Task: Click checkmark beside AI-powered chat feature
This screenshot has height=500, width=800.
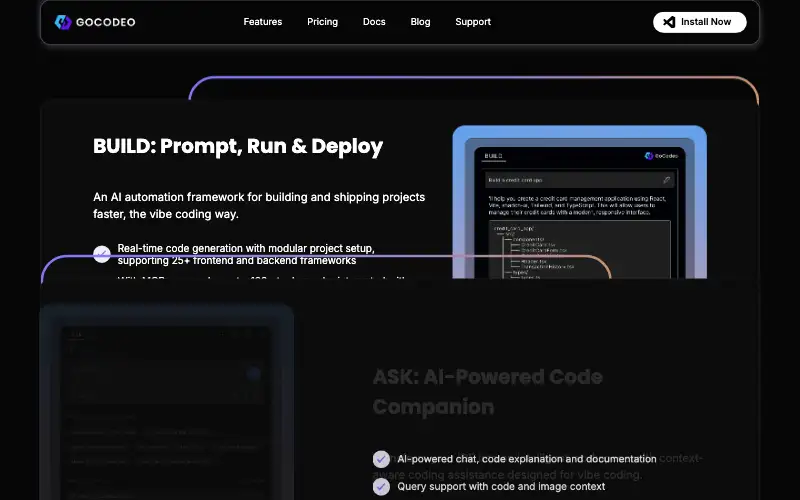Action: tap(381, 459)
